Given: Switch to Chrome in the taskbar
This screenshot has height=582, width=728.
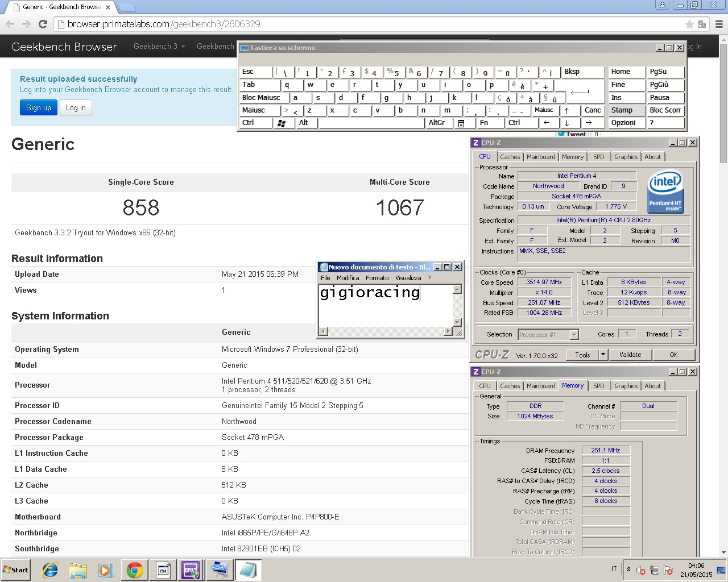Looking at the screenshot, I should tap(135, 570).
